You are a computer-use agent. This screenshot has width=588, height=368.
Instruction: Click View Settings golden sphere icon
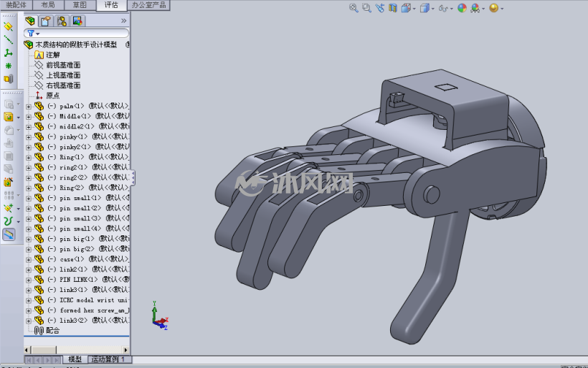[x=494, y=8]
